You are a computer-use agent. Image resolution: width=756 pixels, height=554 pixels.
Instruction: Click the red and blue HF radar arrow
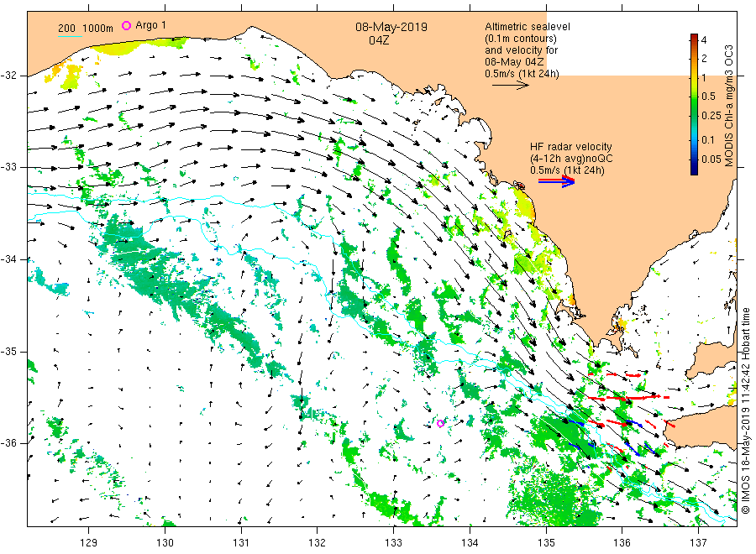point(556,181)
